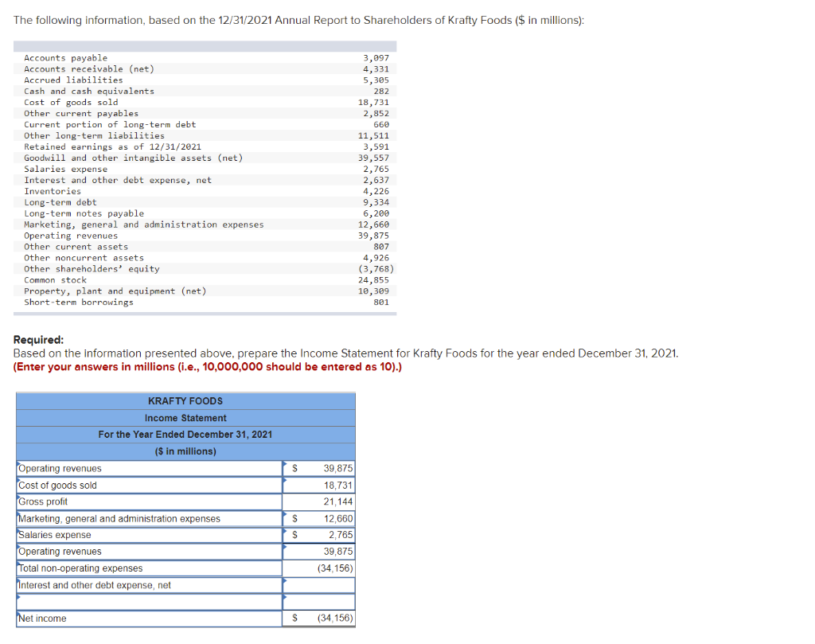Select the Inventories row
The width and height of the screenshot is (815, 644).
pyautogui.click(x=205, y=191)
